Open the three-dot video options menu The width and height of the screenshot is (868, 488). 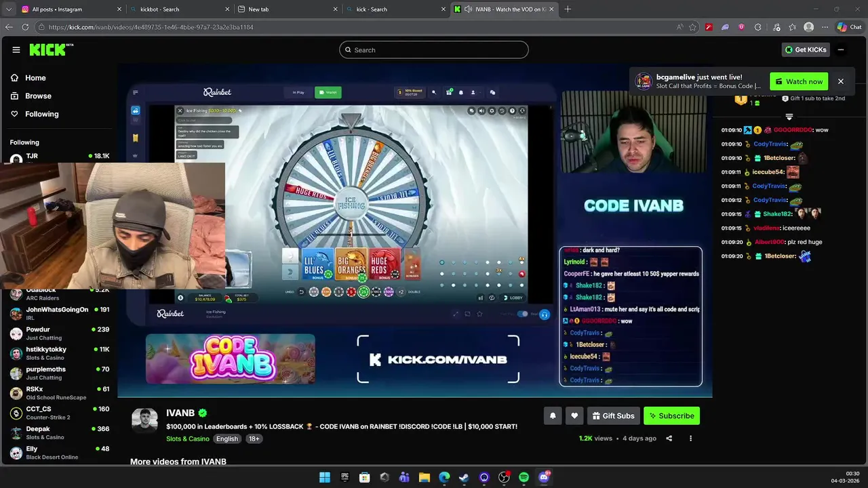click(x=690, y=439)
